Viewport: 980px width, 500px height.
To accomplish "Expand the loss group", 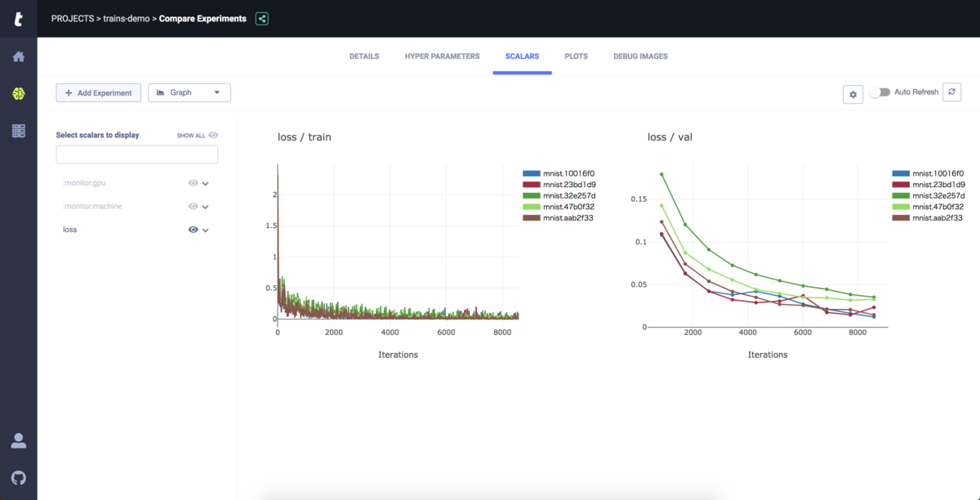I will coord(206,230).
